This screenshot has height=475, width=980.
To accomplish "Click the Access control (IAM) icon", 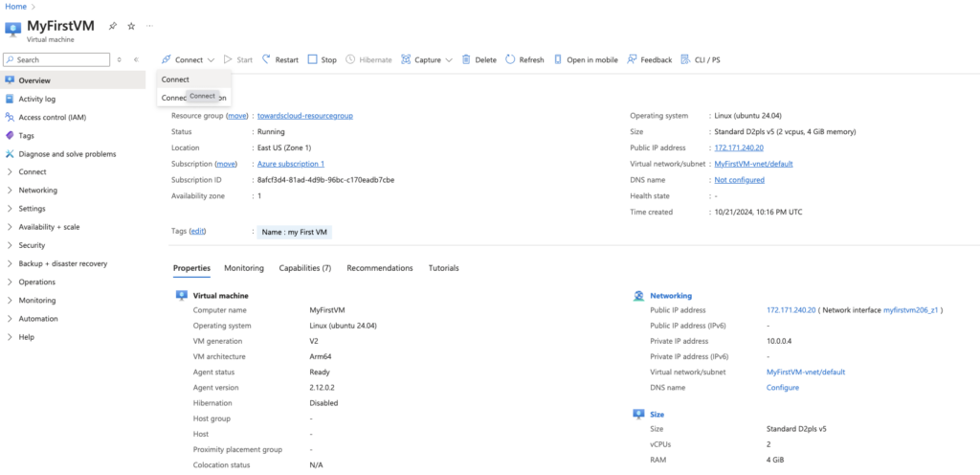I will (10, 117).
